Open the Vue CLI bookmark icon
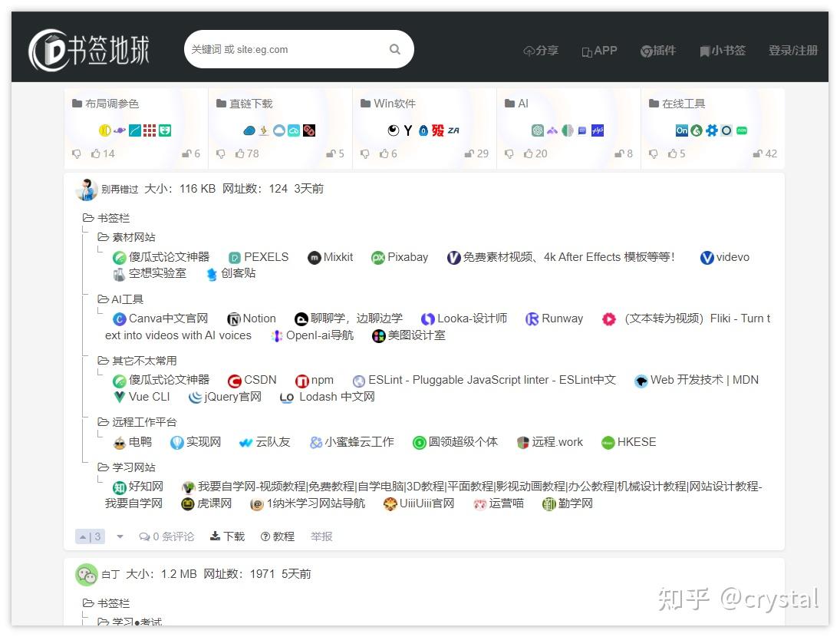The width and height of the screenshot is (840, 637). [120, 397]
